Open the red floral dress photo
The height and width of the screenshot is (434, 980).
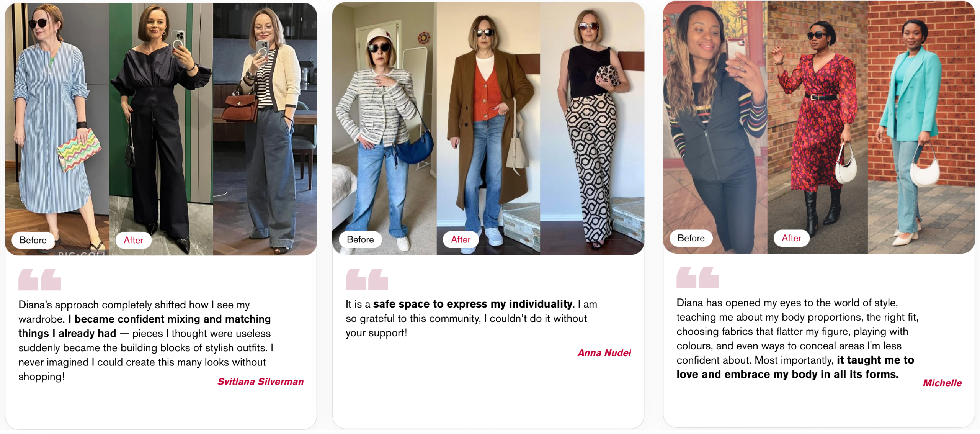818,127
